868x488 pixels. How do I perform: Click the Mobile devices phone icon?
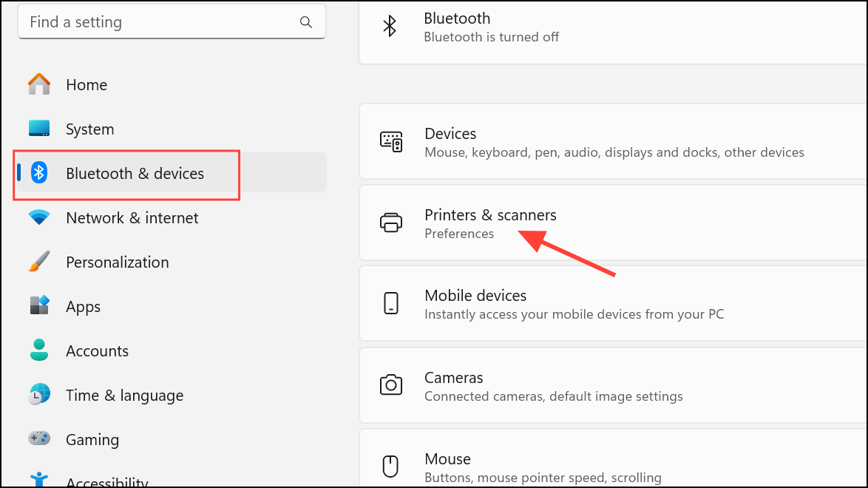pos(391,304)
